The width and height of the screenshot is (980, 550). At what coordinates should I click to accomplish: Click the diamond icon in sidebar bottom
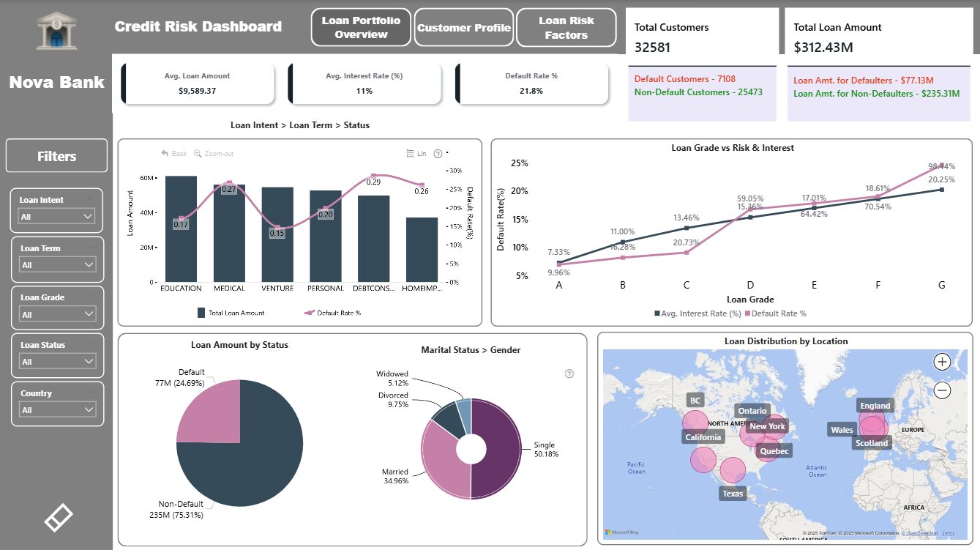click(x=59, y=517)
